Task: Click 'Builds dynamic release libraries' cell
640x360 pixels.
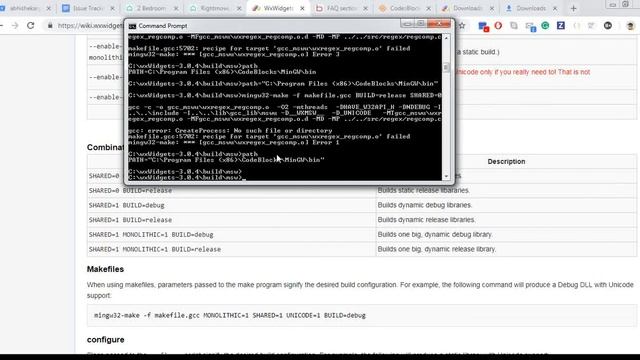Action: pos(506,220)
